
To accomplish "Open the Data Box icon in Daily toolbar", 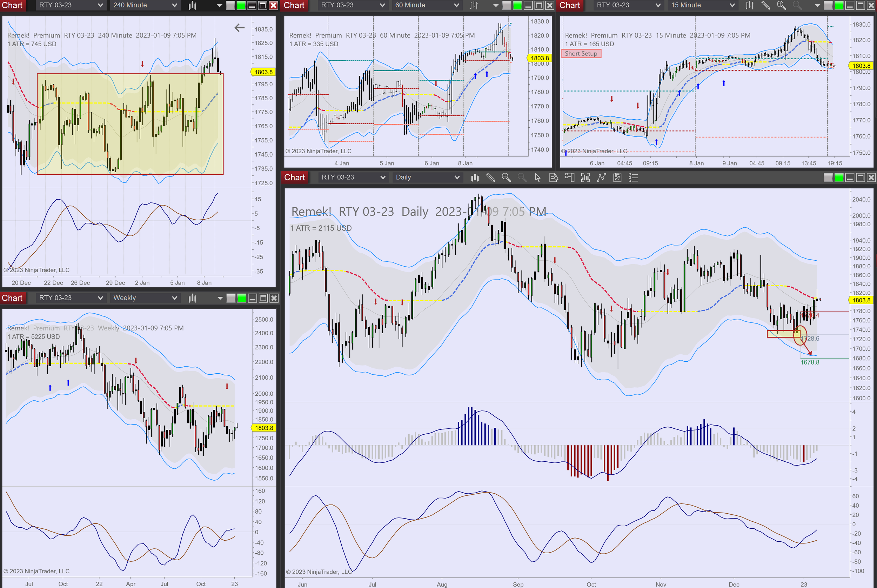I will pyautogui.click(x=554, y=178).
